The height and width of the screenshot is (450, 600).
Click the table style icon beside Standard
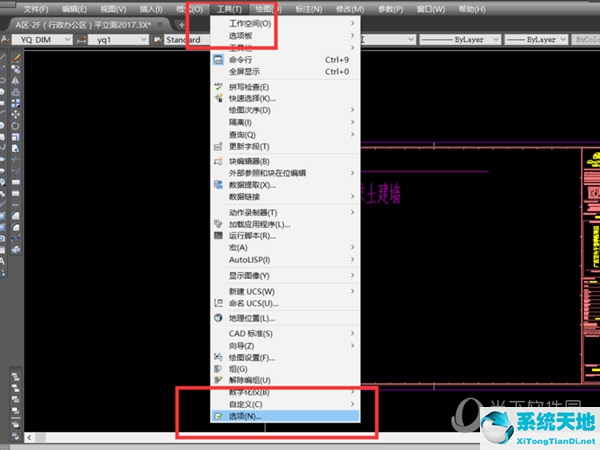157,39
